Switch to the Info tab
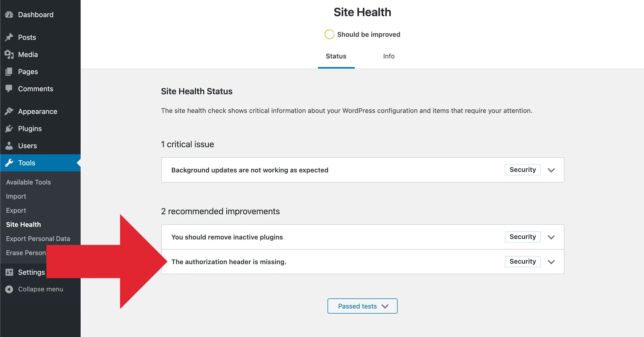 point(389,55)
